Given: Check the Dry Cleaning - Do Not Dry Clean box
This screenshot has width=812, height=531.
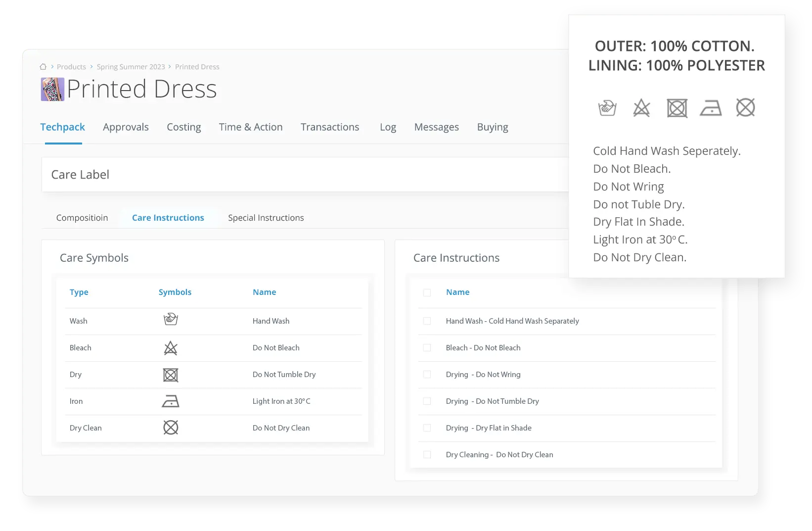Looking at the screenshot, I should (427, 455).
